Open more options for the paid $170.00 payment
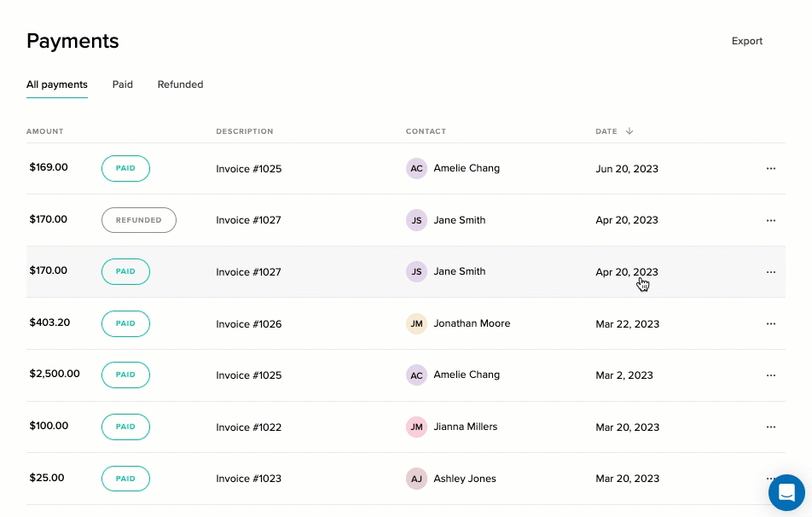The height and width of the screenshot is (517, 812). 770,272
